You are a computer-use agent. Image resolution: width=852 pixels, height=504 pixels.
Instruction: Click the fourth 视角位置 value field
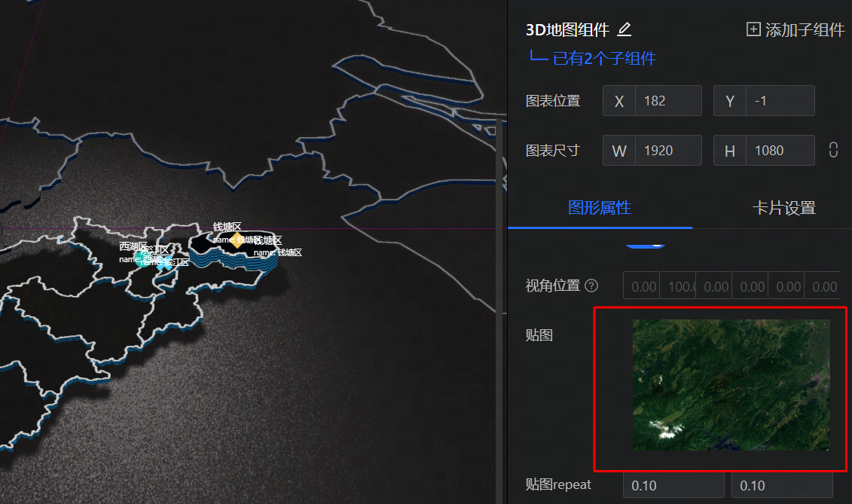point(750,286)
